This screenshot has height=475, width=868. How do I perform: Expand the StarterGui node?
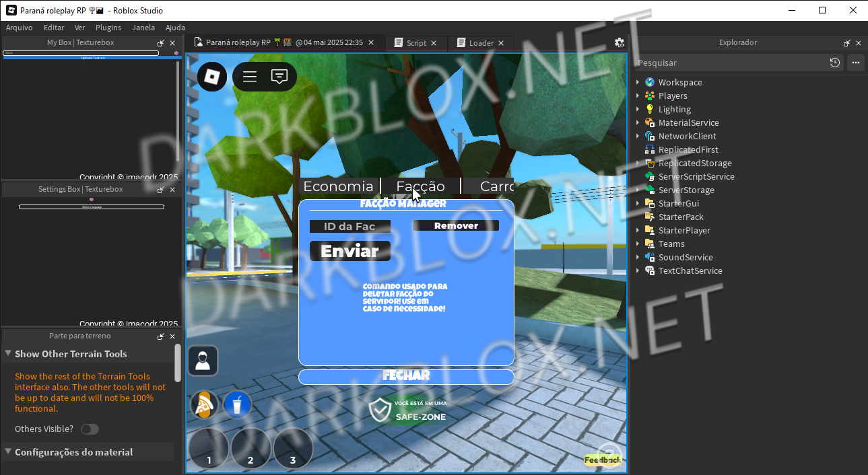pos(638,203)
